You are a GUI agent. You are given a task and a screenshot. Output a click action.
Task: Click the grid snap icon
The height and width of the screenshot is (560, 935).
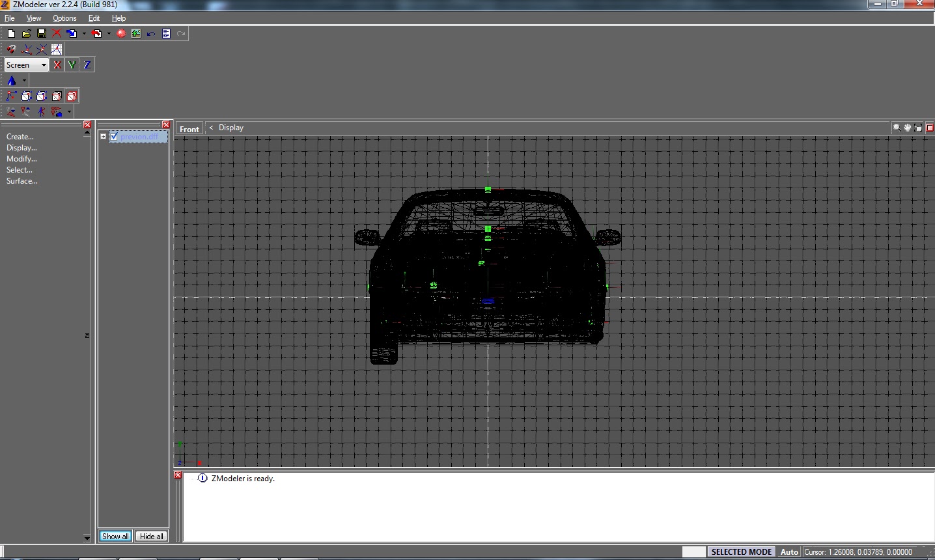[x=57, y=49]
